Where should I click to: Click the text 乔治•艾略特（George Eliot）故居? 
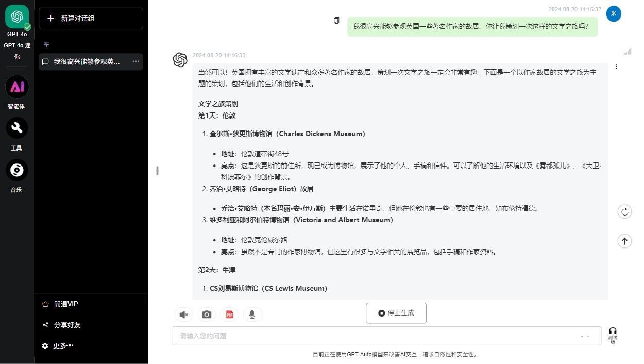262,189
